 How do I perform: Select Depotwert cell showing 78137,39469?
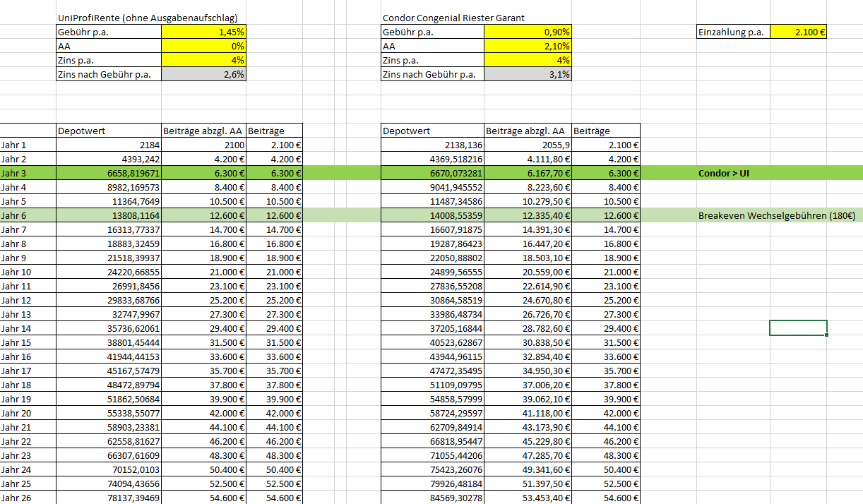109,498
